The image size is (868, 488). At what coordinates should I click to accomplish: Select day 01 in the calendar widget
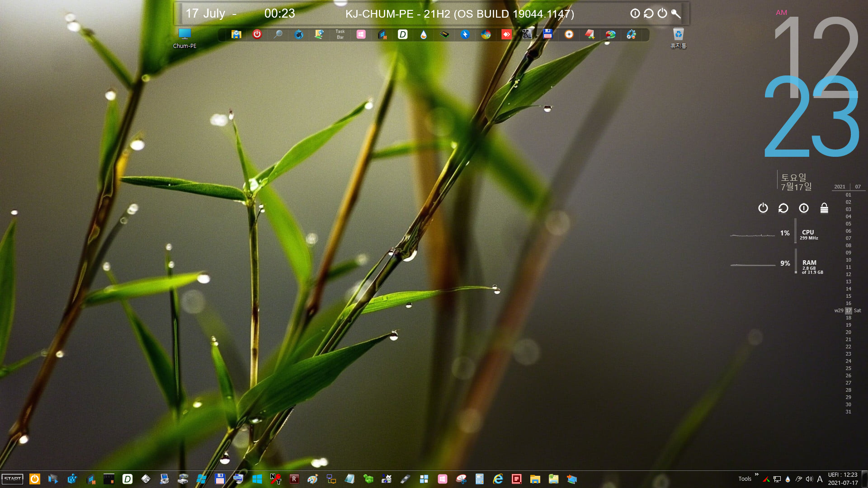point(849,195)
